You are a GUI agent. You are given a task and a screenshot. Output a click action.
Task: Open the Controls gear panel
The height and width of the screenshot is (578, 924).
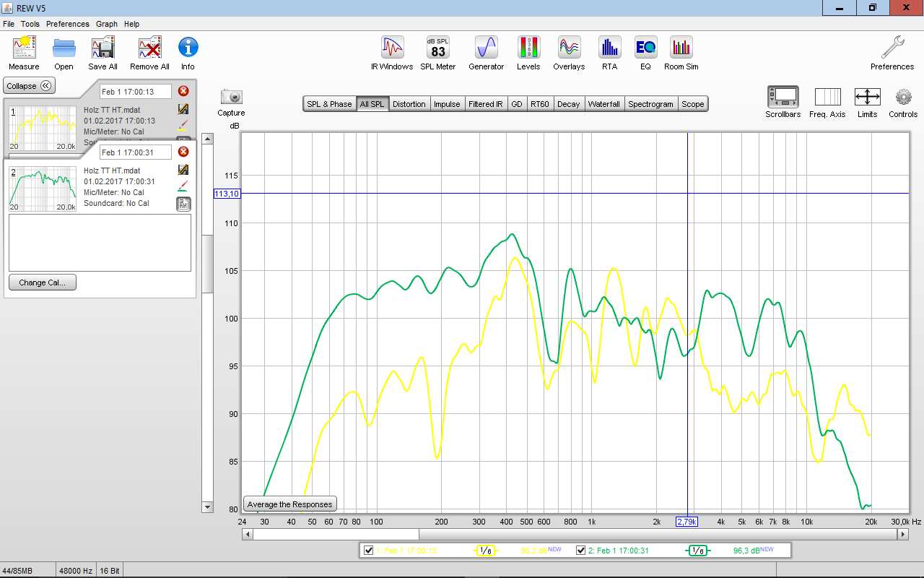pyautogui.click(x=903, y=98)
